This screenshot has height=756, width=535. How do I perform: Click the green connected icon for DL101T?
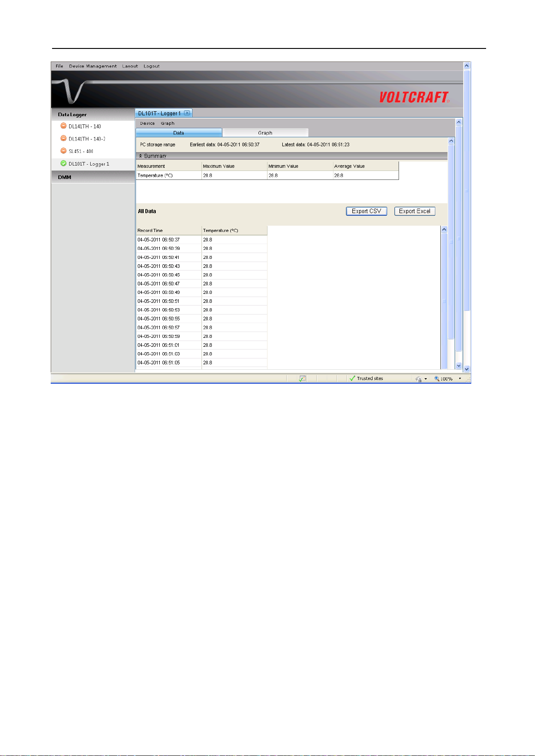pyautogui.click(x=63, y=164)
